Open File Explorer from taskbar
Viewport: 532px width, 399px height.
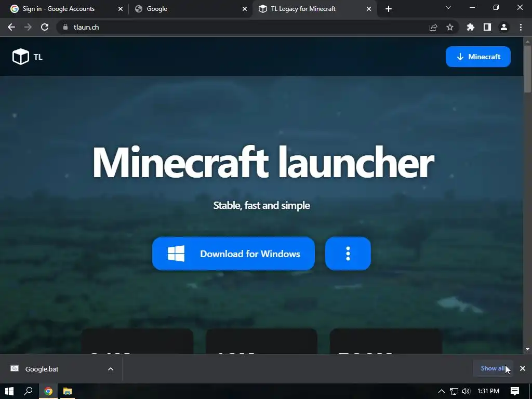pyautogui.click(x=68, y=391)
